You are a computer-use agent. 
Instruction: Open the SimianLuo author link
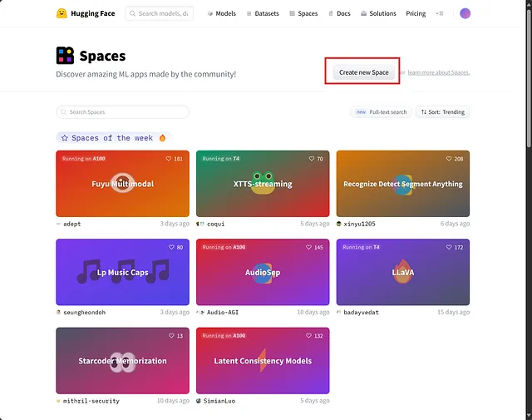[x=219, y=401]
